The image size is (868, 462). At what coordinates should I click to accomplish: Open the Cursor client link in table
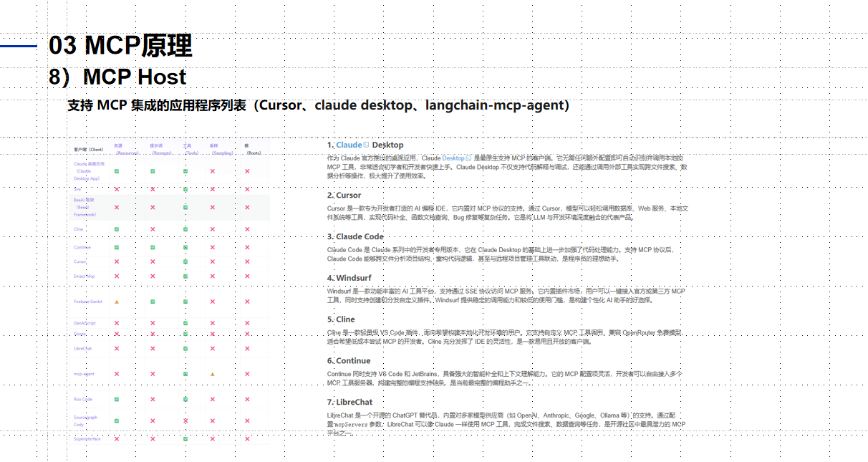pos(80,261)
